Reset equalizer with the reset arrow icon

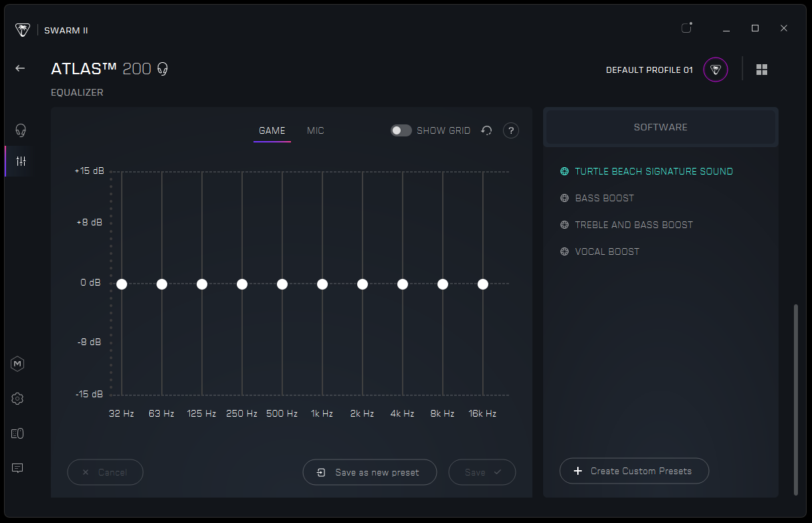point(487,131)
